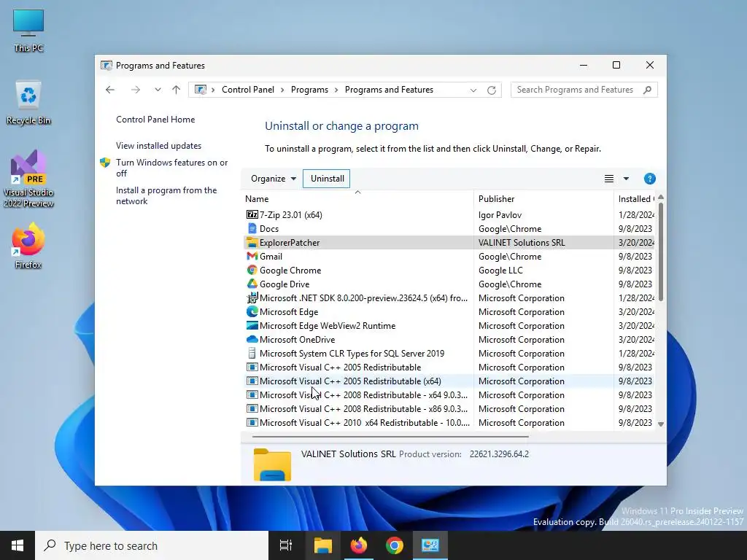Viewport: 747px width, 560px height.
Task: Click the vertical scrollbar thumb of program list
Action: (x=661, y=252)
